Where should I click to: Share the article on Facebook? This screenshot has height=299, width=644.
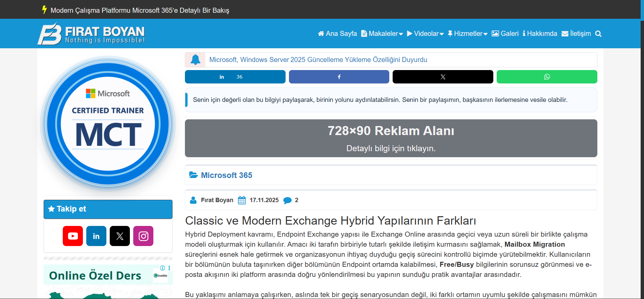pos(339,77)
